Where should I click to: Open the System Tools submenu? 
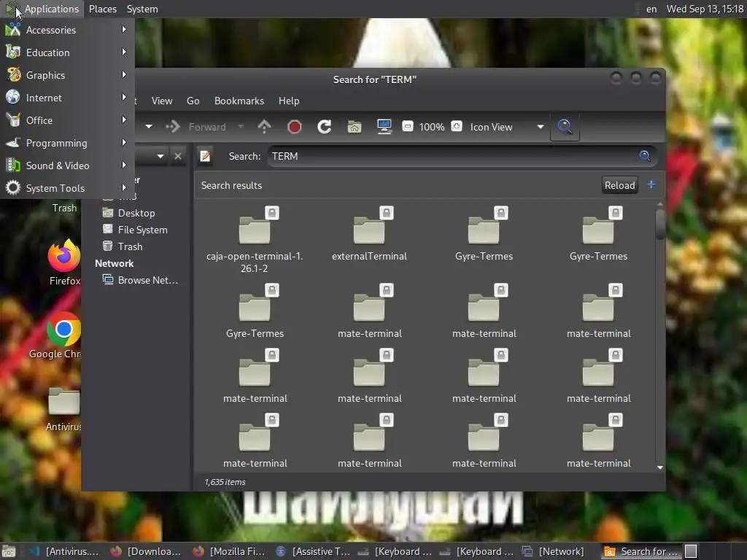tap(66, 188)
